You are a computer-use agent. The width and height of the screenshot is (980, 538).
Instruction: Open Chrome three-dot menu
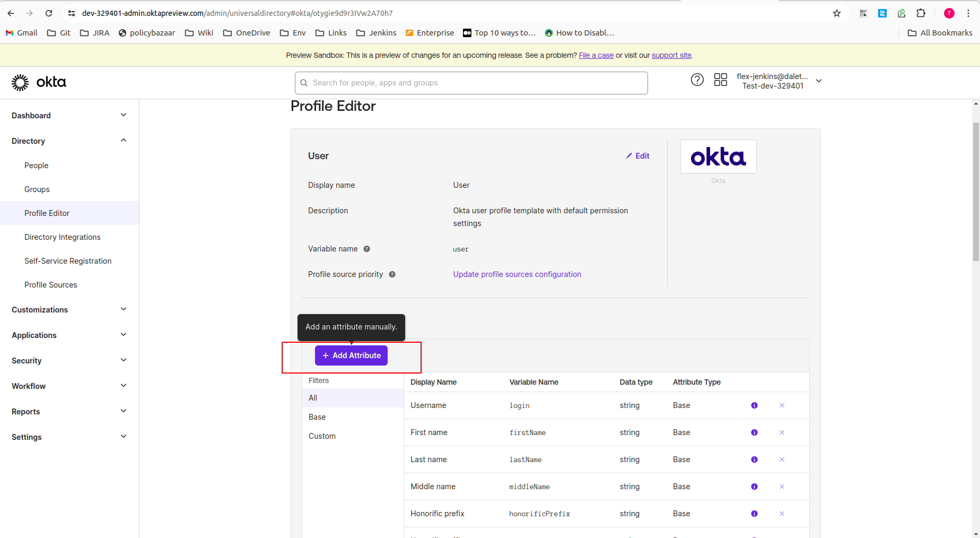968,13
